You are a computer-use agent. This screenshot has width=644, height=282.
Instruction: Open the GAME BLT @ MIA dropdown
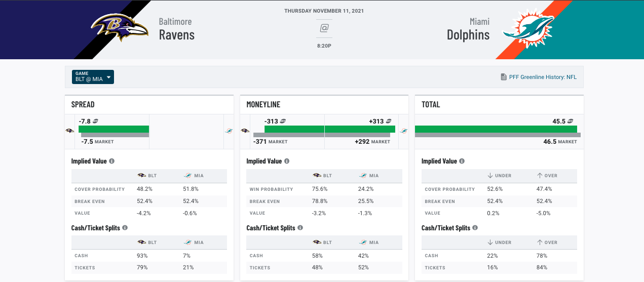coord(93,77)
